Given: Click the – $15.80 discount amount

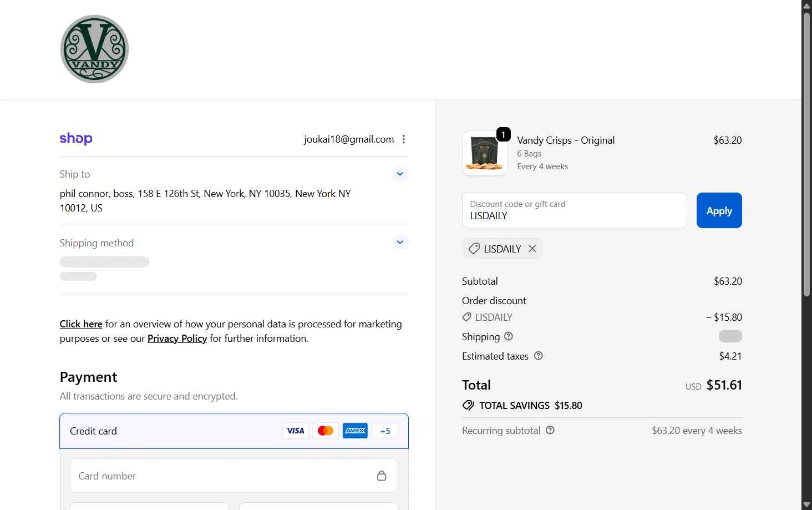Looking at the screenshot, I should 724,317.
